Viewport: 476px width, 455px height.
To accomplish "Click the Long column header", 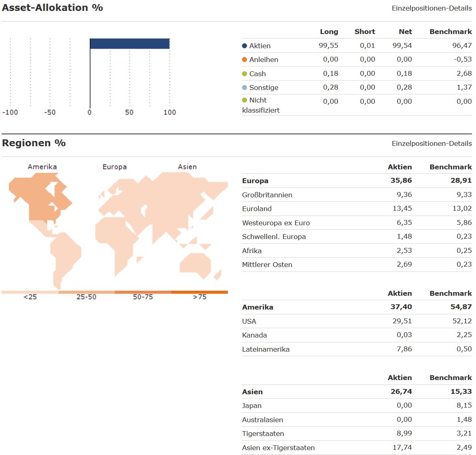I will [329, 32].
